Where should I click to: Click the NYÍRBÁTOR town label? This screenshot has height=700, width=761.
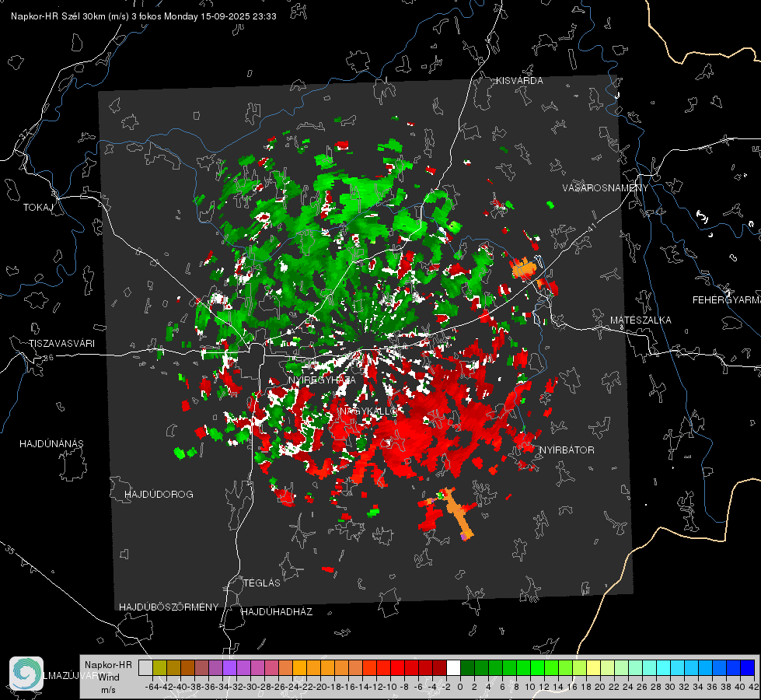click(567, 450)
